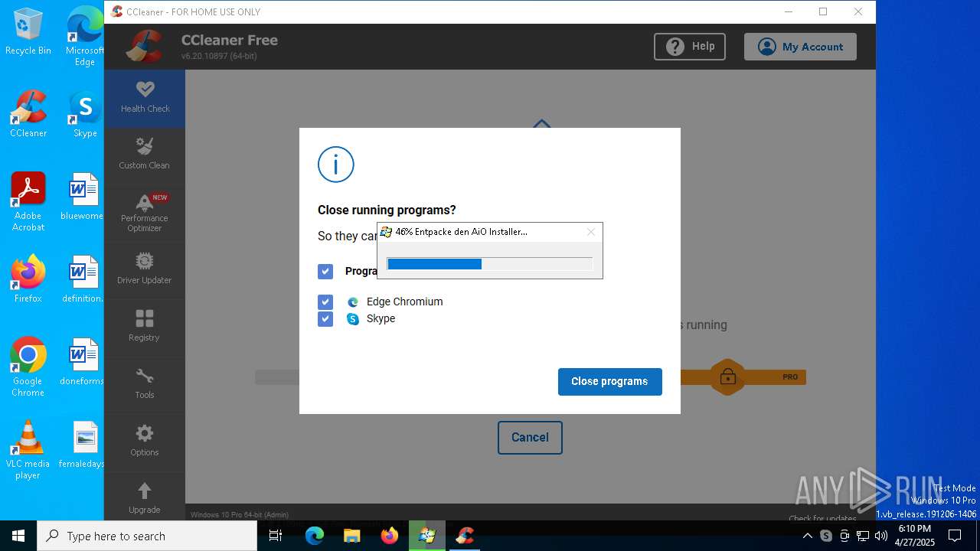Select the CCleaner desktop shortcut
Screen dimensions: 980x551
[28, 114]
